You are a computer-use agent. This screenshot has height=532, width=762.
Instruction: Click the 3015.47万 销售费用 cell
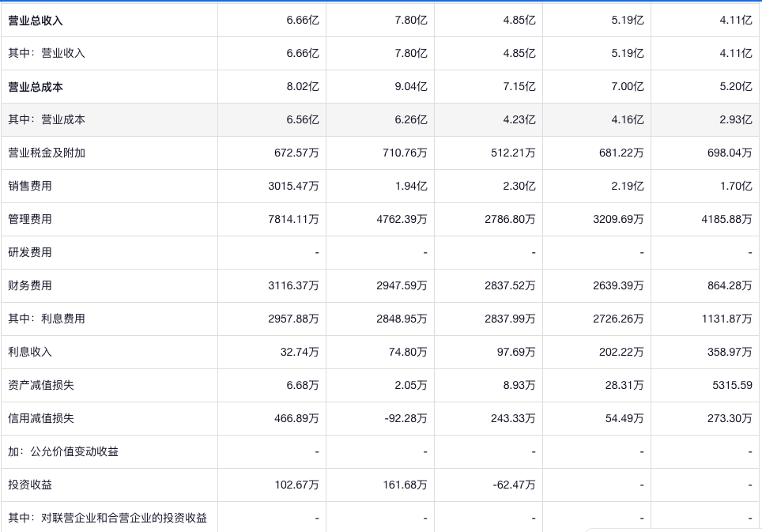pos(293,187)
